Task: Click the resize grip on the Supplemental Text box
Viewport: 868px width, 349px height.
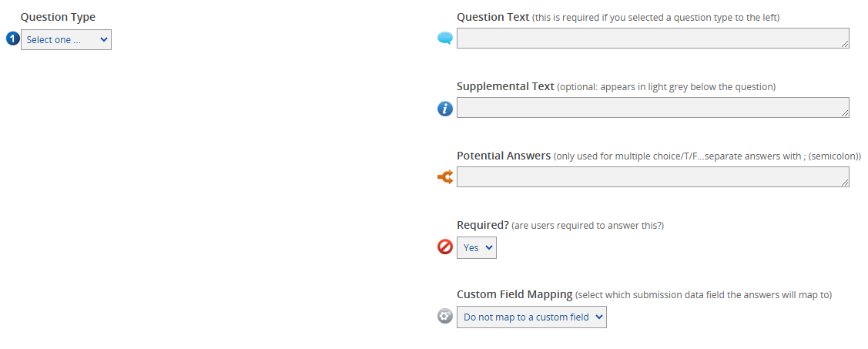Action: tap(845, 114)
